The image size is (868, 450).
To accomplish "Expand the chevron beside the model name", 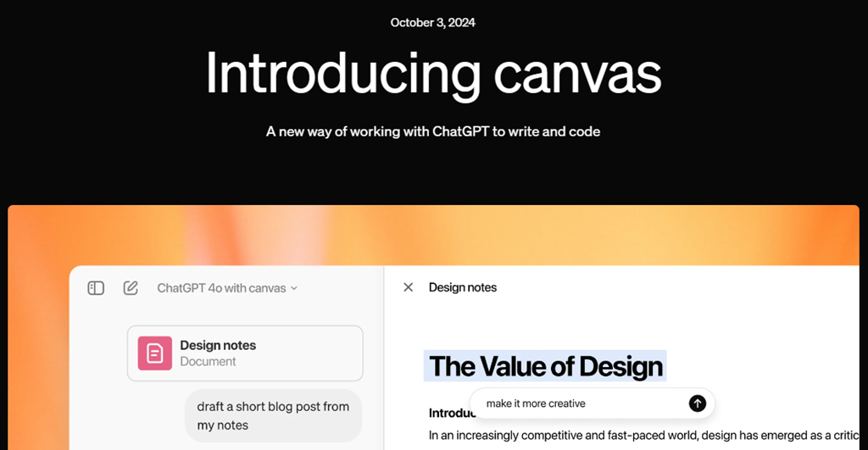I will click(294, 288).
